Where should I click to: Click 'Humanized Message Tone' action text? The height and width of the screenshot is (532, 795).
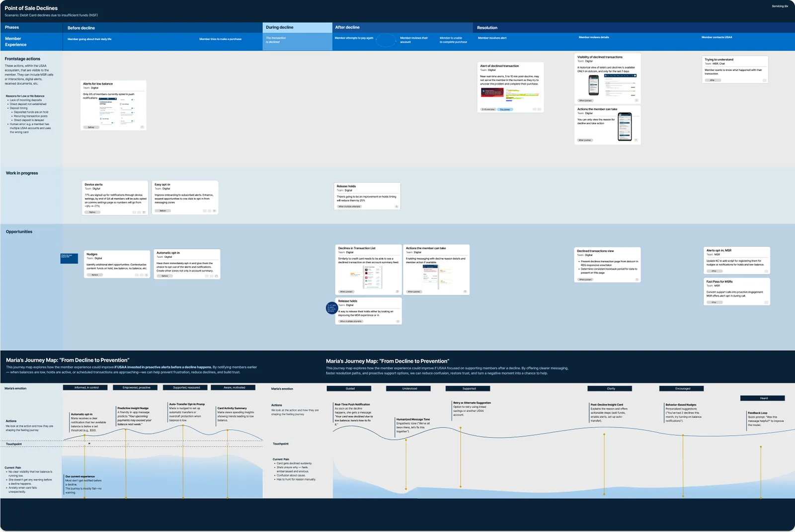pyautogui.click(x=413, y=420)
